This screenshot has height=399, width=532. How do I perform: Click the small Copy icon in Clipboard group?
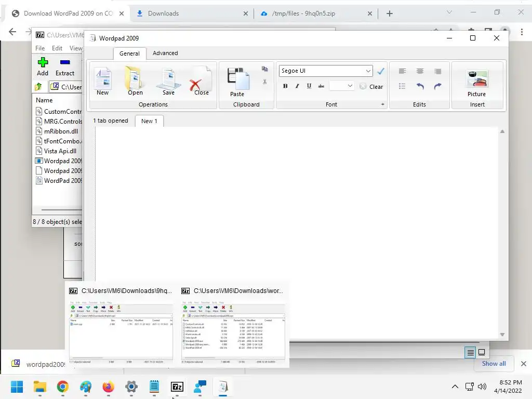265,69
